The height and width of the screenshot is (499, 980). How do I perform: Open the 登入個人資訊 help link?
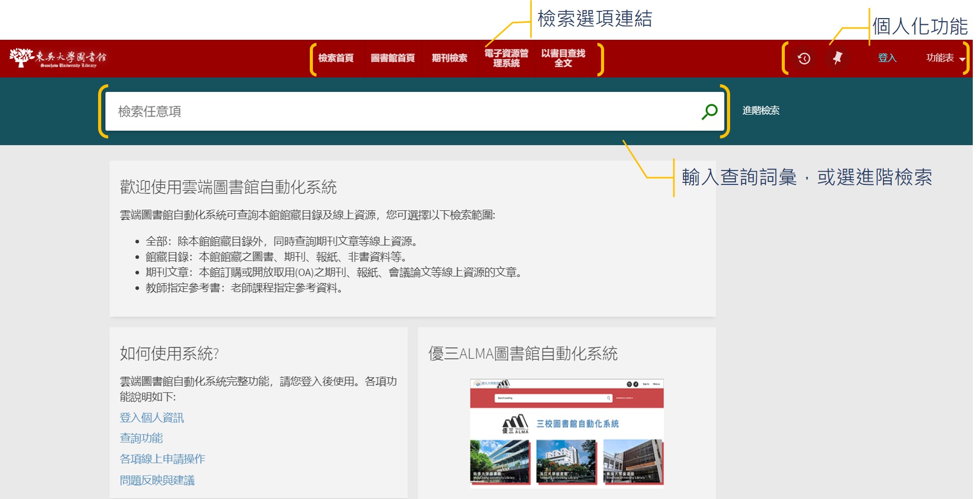(x=152, y=418)
